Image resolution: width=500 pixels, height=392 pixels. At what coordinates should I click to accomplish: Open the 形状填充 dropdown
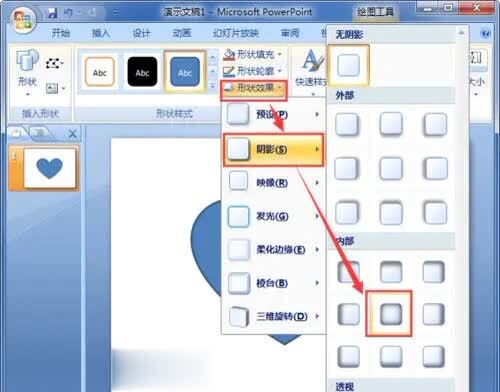pos(253,54)
